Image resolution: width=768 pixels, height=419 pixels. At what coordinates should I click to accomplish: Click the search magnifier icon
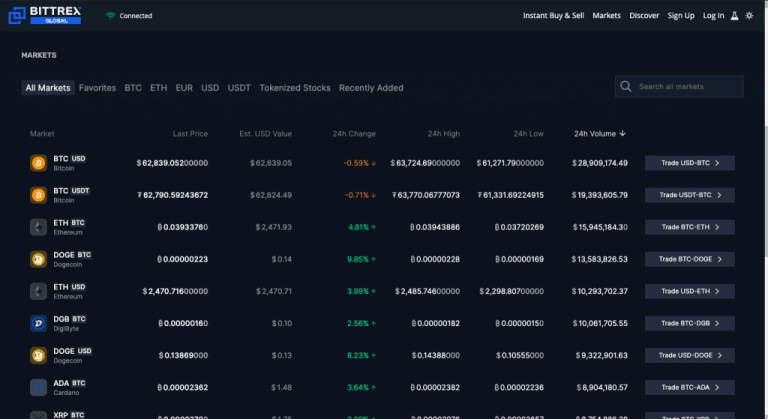click(x=625, y=87)
